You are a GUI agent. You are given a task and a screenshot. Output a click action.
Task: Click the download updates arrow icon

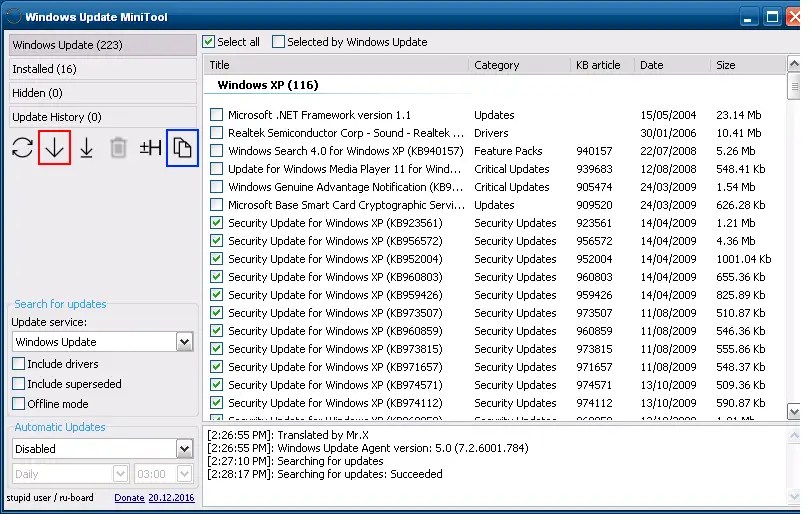54,148
